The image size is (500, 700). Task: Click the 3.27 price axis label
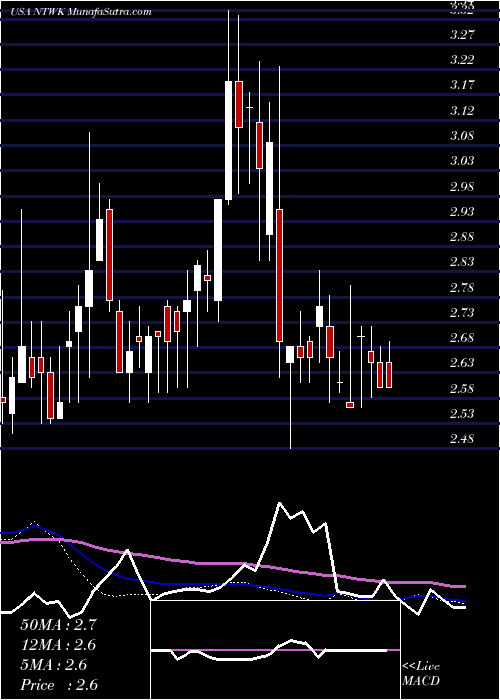pyautogui.click(x=462, y=35)
